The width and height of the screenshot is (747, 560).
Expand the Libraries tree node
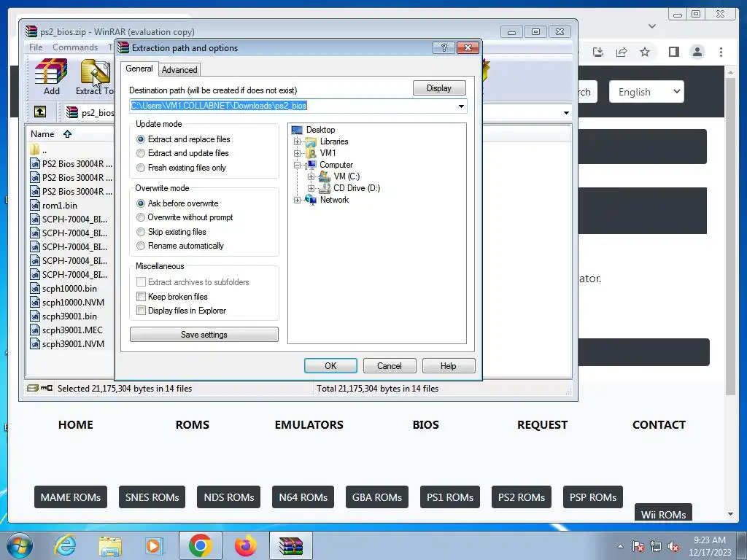click(298, 141)
